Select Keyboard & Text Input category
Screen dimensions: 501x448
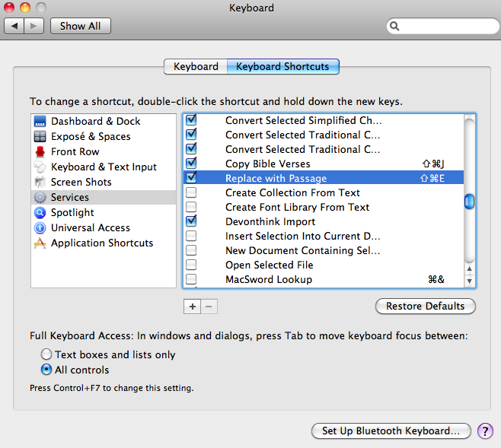[x=104, y=167]
